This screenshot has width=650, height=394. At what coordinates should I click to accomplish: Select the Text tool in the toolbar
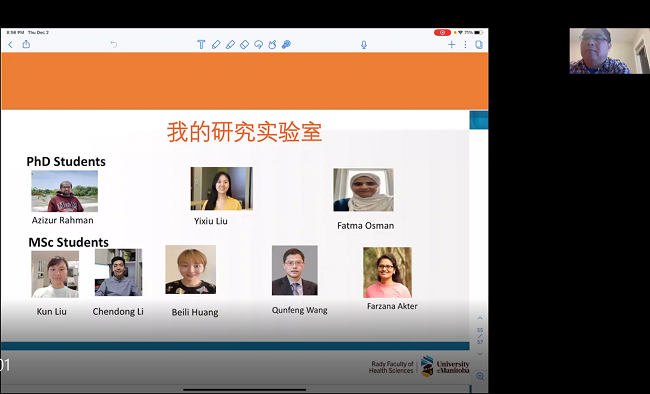201,44
